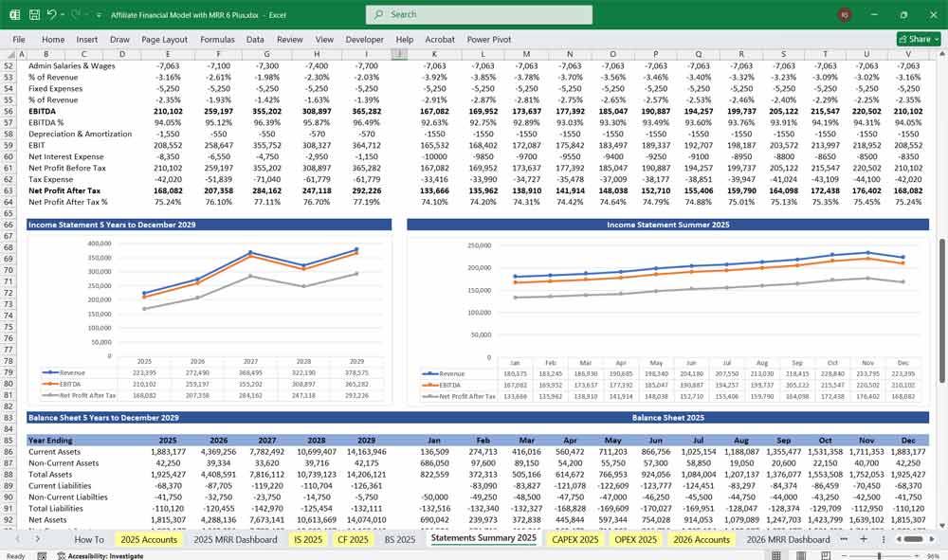Screen dimensions: 948x560
Task: Switch to the Formulas ribbon tab
Action: pyautogui.click(x=217, y=39)
